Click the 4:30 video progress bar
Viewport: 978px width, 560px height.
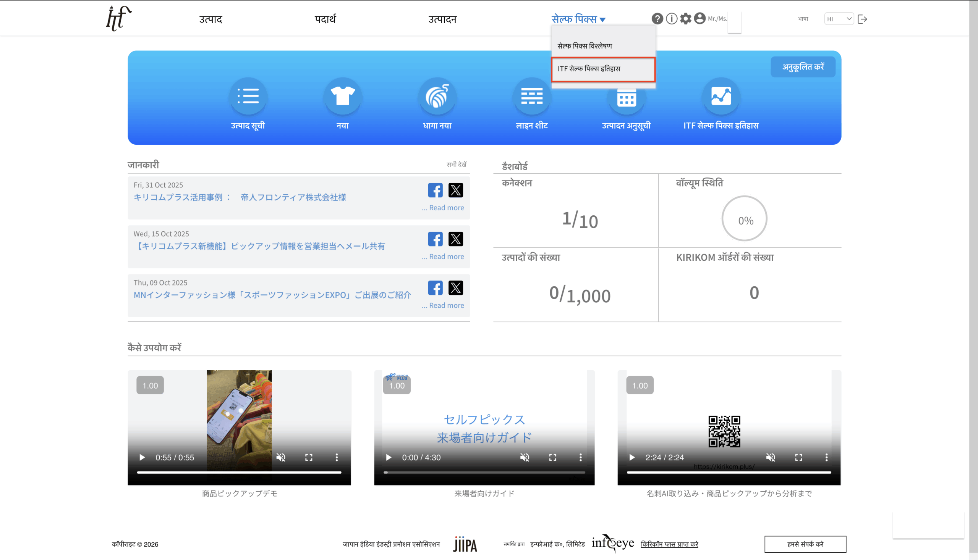(x=484, y=472)
